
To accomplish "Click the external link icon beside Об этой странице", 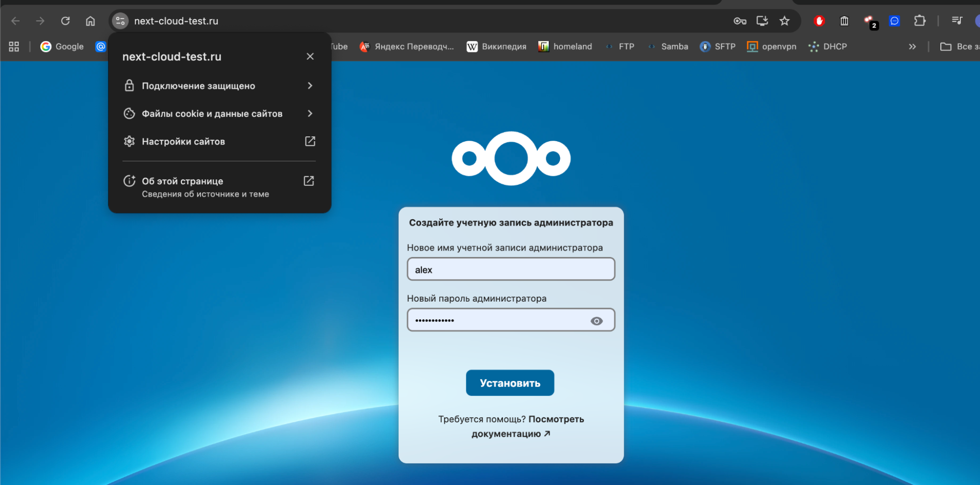I will coord(309,181).
